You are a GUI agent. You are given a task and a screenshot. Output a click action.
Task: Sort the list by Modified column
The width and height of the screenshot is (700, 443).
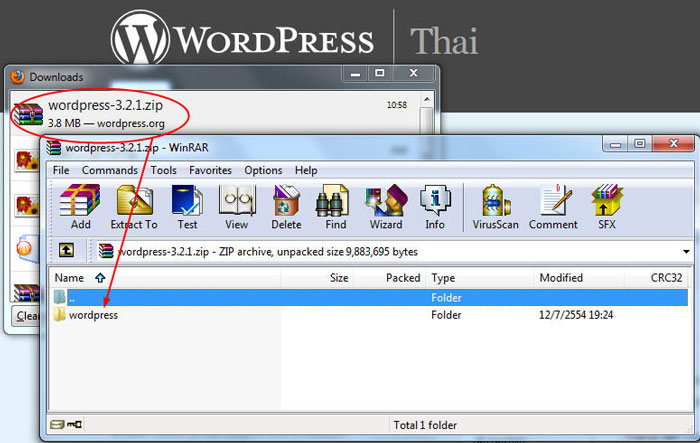(x=579, y=278)
